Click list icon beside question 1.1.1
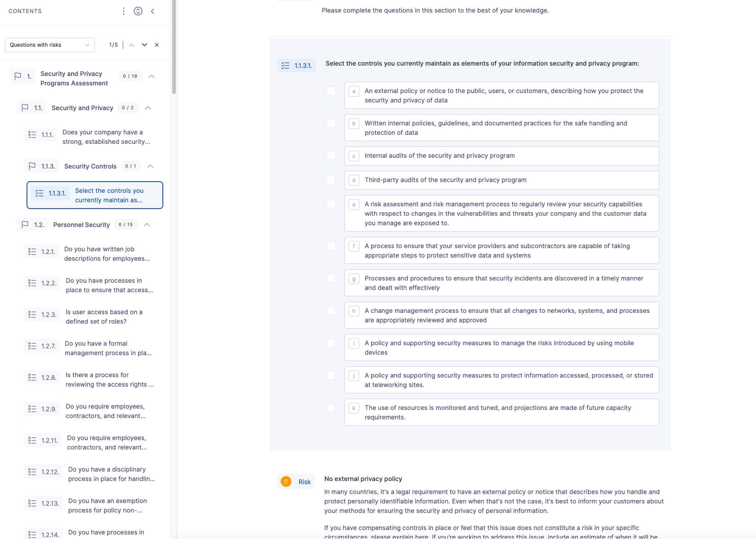This screenshot has height=539, width=756. [32, 135]
